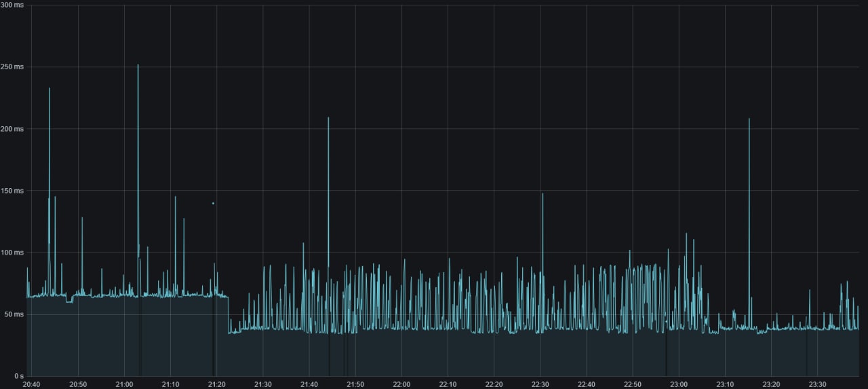Image resolution: width=868 pixels, height=389 pixels.
Task: Click the 20:40 time axis label
Action: pos(32,384)
